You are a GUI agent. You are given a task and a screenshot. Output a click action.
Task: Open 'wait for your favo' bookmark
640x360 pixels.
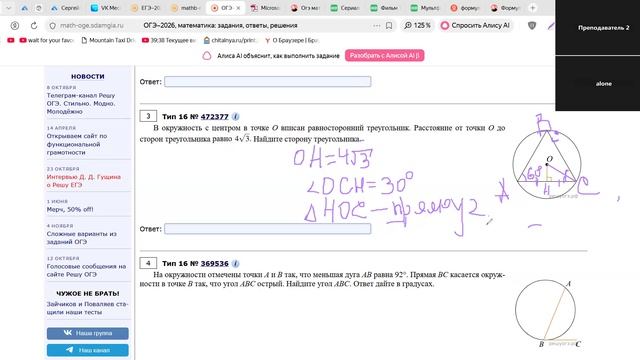(x=46, y=40)
